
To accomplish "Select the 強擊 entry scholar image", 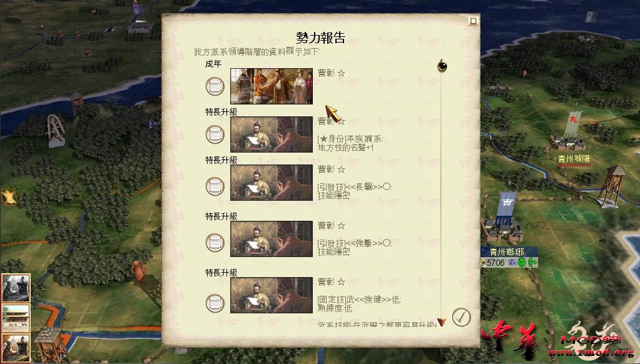I will pos(272,239).
